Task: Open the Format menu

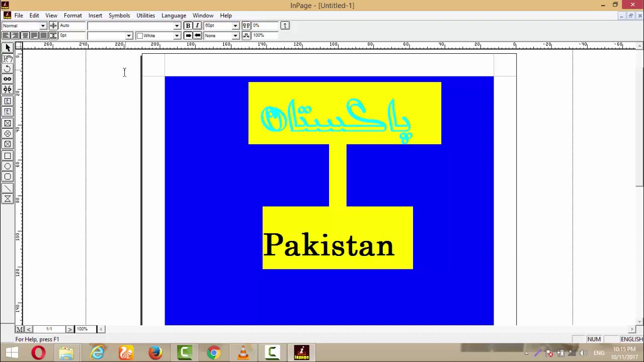Action: pyautogui.click(x=73, y=16)
